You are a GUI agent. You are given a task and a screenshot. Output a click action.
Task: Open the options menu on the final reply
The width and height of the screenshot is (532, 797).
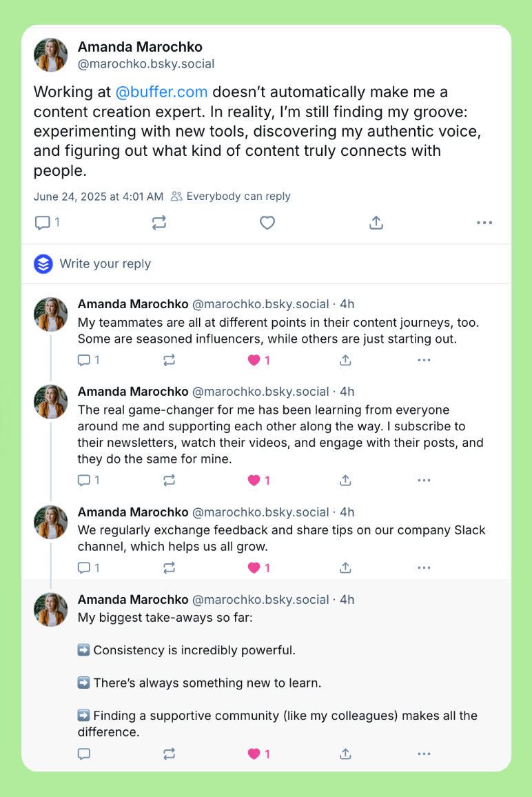(x=424, y=754)
